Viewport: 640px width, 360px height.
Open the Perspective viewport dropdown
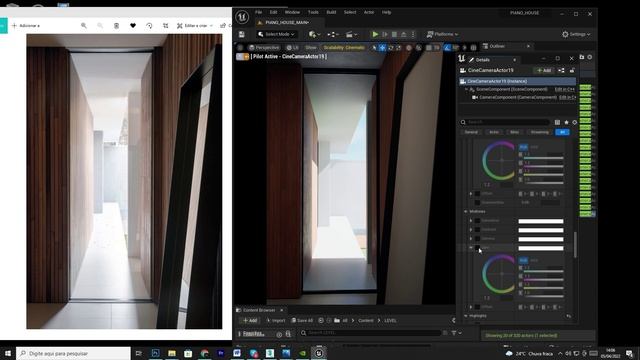pos(264,48)
